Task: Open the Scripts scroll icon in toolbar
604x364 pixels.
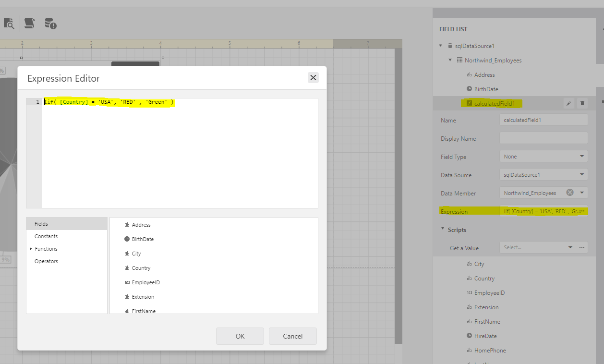Action: click(x=29, y=23)
